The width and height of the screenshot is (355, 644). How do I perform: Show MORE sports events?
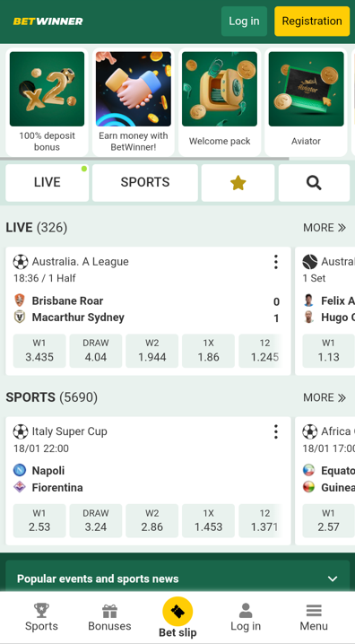click(325, 397)
